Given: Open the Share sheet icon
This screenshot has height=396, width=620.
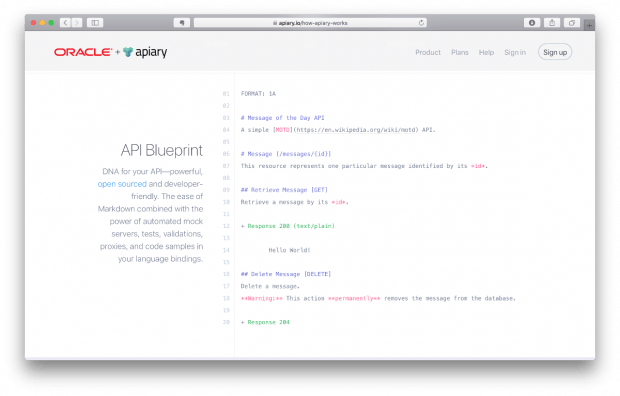Looking at the screenshot, I should tap(552, 23).
